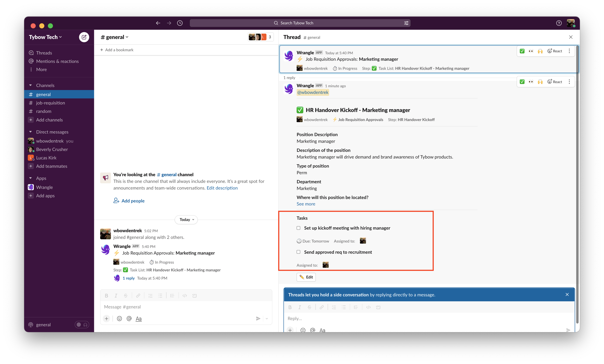Click the See more link
Image resolution: width=604 pixels, height=364 pixels.
306,204
